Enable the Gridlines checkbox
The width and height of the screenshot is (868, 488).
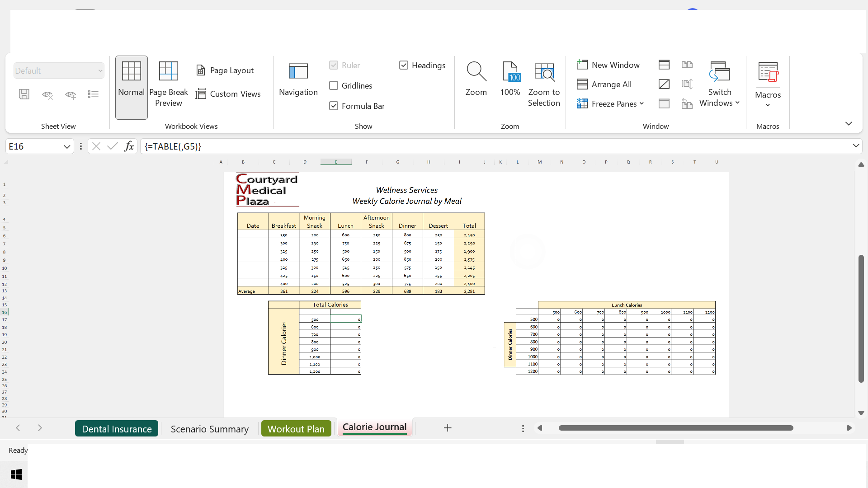point(334,86)
